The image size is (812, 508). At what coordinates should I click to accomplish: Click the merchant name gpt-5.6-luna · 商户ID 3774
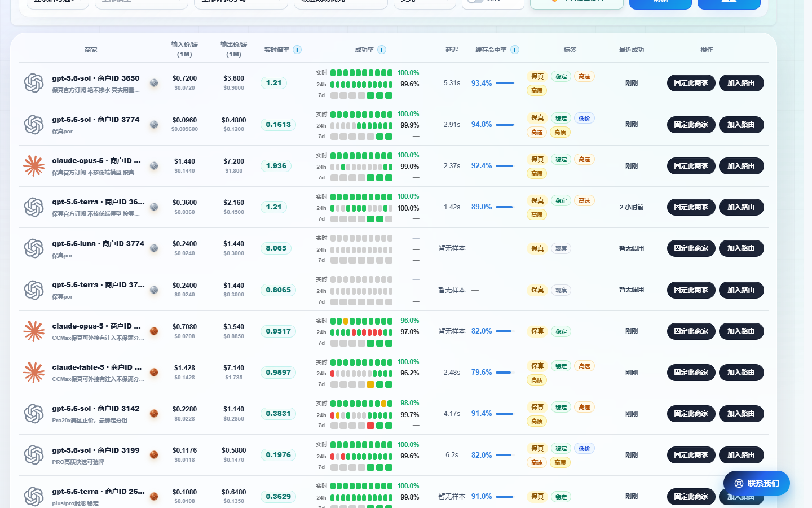tap(98, 244)
